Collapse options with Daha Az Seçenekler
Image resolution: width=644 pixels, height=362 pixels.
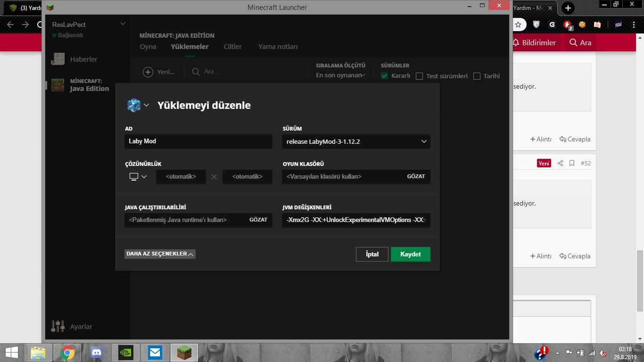pyautogui.click(x=160, y=254)
